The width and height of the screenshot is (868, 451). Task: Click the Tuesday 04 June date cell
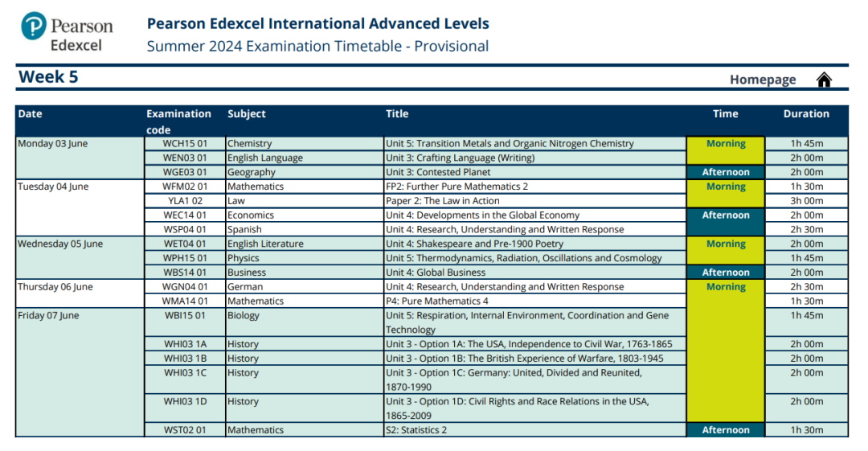(80, 208)
